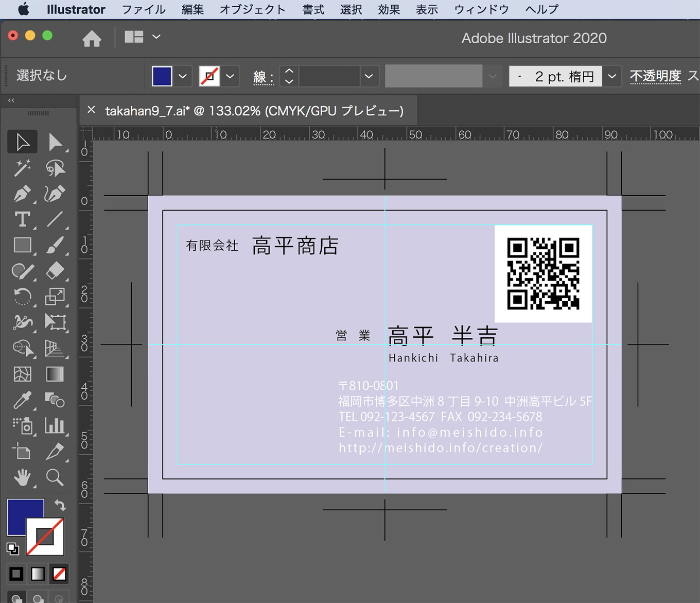The image size is (700, 603).
Task: Open the オブジェクト menu
Action: pyautogui.click(x=252, y=9)
